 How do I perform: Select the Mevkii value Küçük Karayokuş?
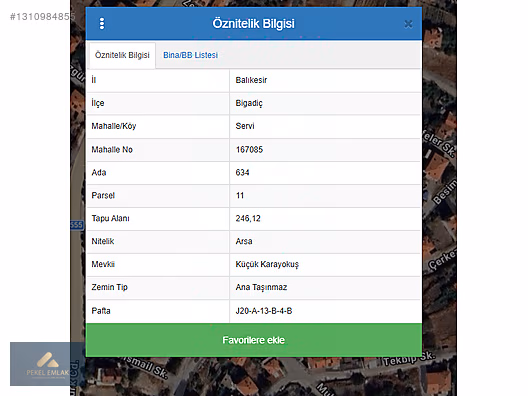click(267, 264)
